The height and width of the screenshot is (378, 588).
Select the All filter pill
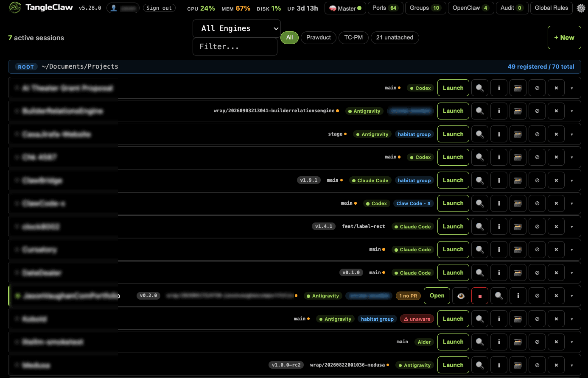coord(289,38)
